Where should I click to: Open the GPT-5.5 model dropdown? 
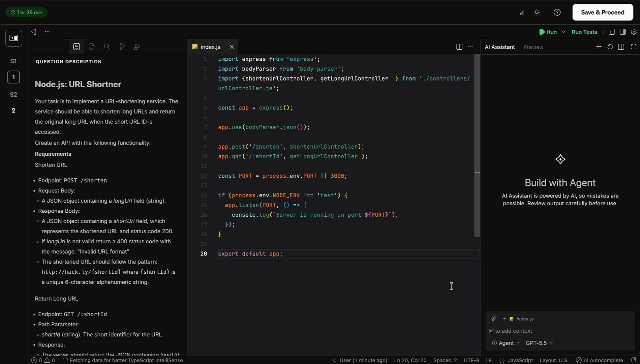539,343
